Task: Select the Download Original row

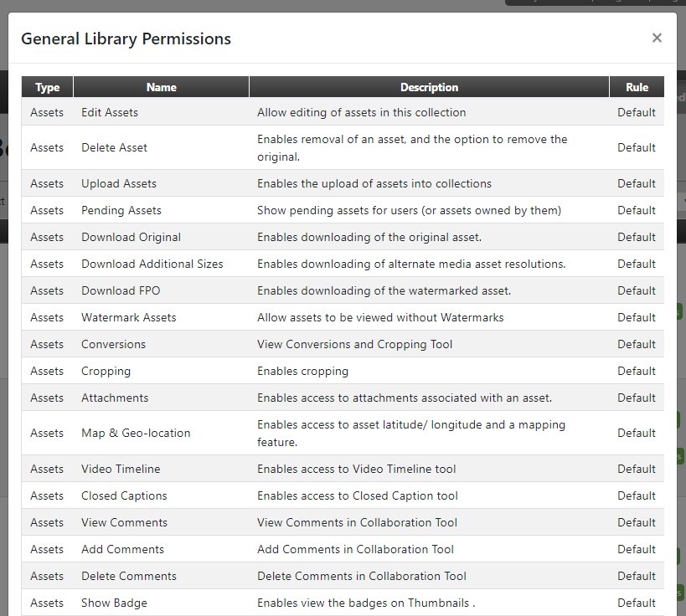Action: click(343, 237)
